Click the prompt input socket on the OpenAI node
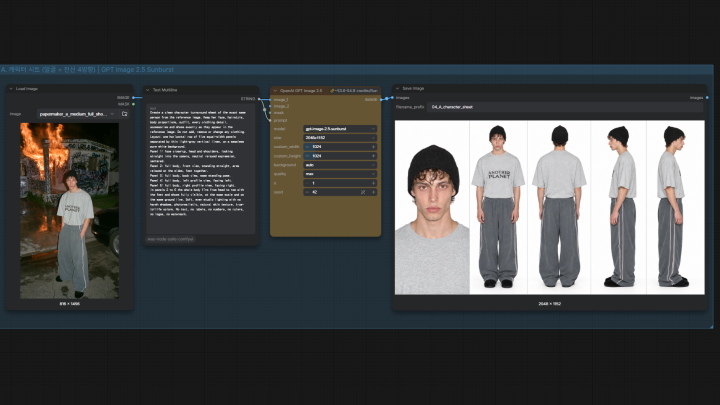The height and width of the screenshot is (405, 720). [270, 120]
